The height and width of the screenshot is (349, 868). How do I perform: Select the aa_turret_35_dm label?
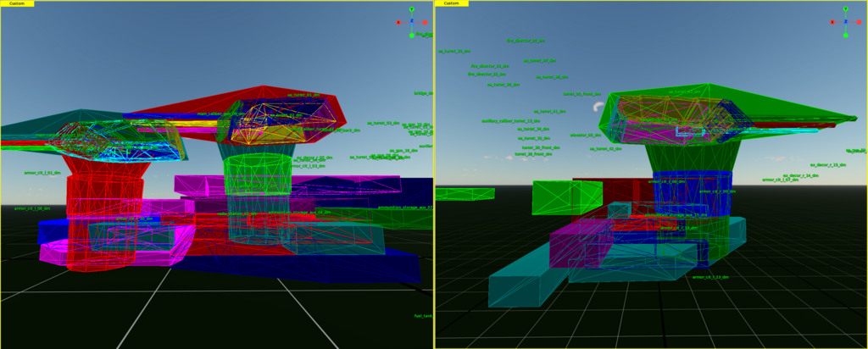pos(453,51)
